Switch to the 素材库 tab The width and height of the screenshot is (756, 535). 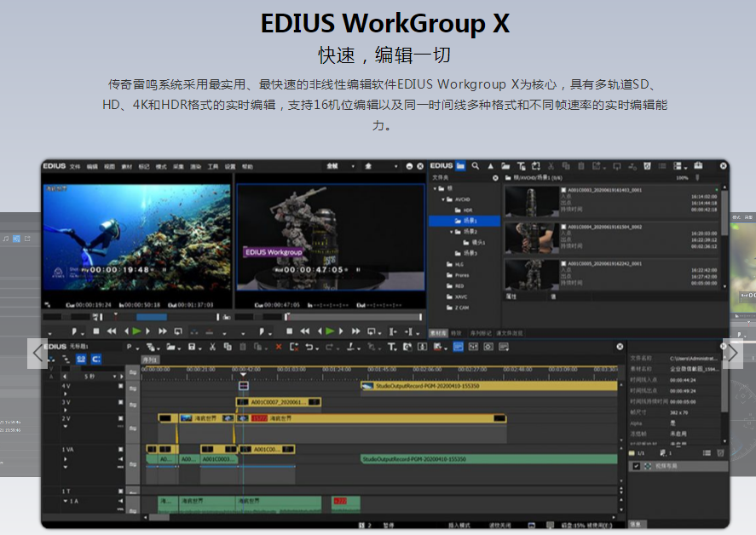click(439, 333)
